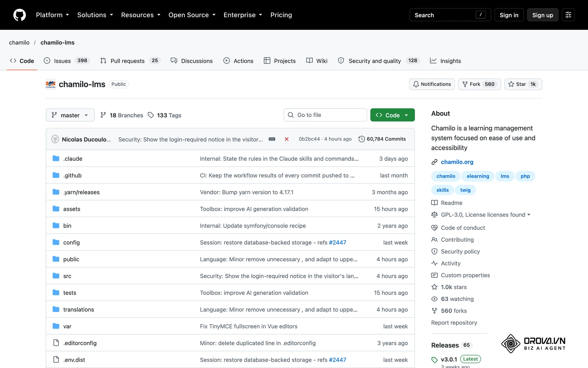Expand the Enterprise menu
The width and height of the screenshot is (588, 368).
click(x=243, y=15)
